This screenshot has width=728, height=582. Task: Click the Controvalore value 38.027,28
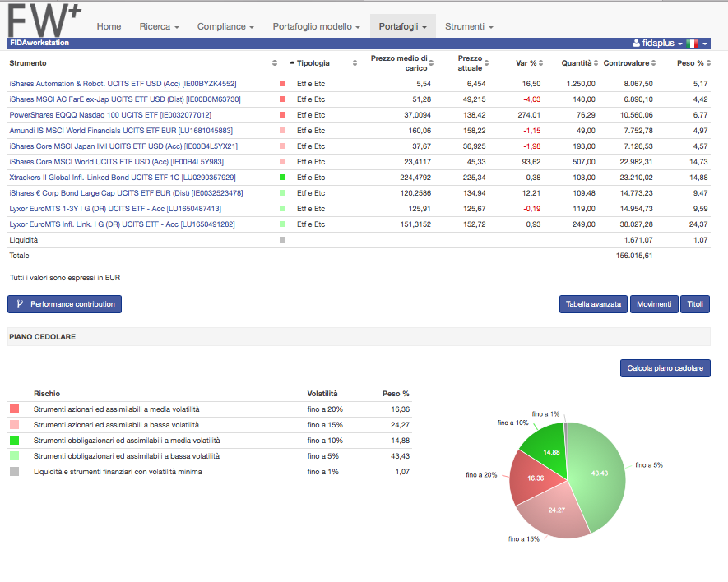coord(636,224)
